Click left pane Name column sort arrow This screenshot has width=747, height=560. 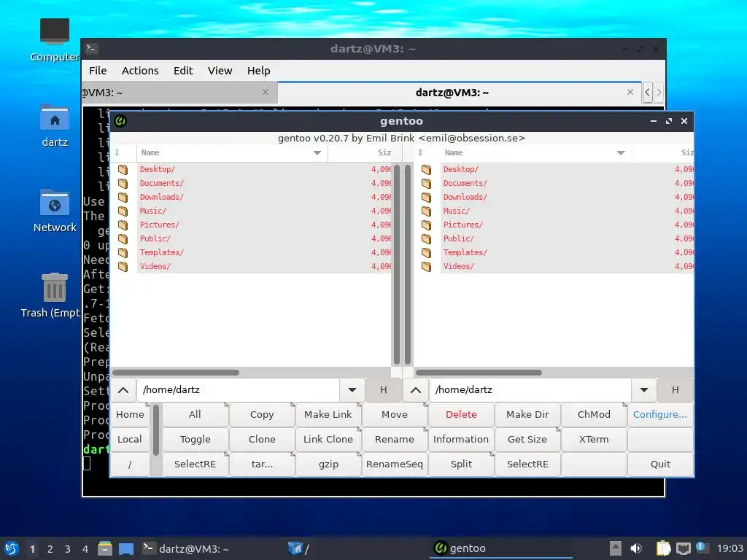317,153
